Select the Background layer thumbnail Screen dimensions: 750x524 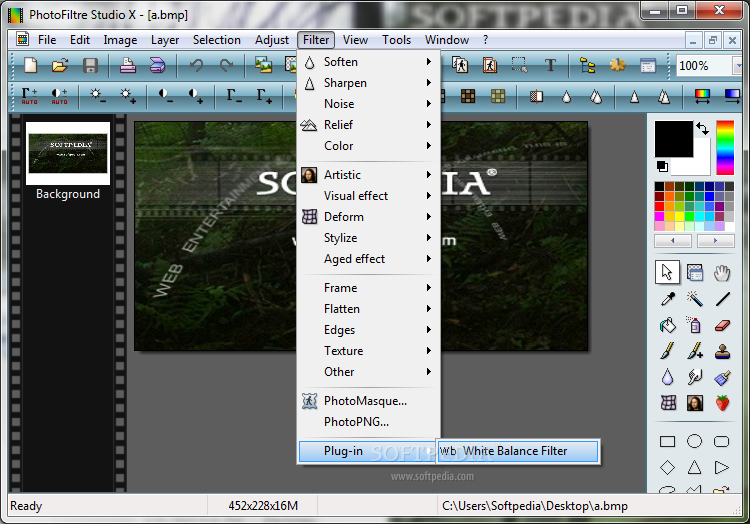coord(68,153)
